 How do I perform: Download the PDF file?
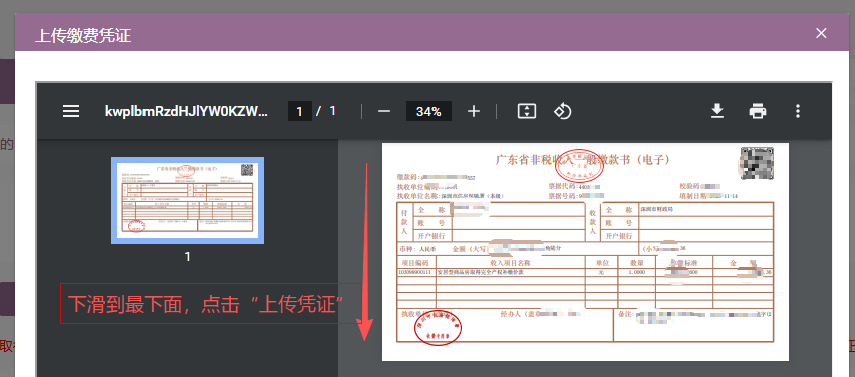[716, 112]
